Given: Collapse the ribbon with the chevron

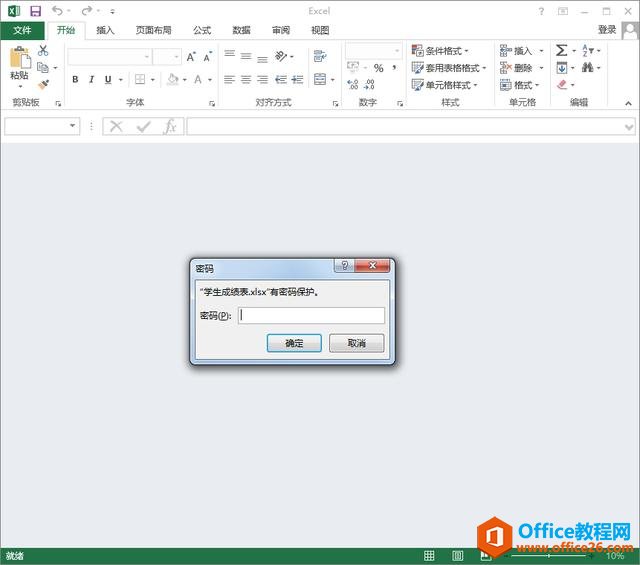Looking at the screenshot, I should (x=628, y=104).
